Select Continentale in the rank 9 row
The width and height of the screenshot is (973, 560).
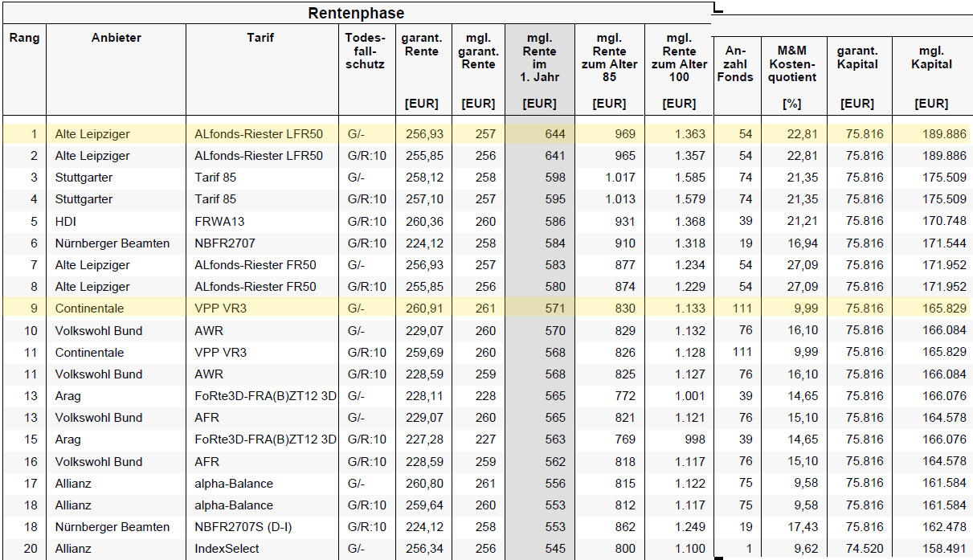(x=89, y=309)
